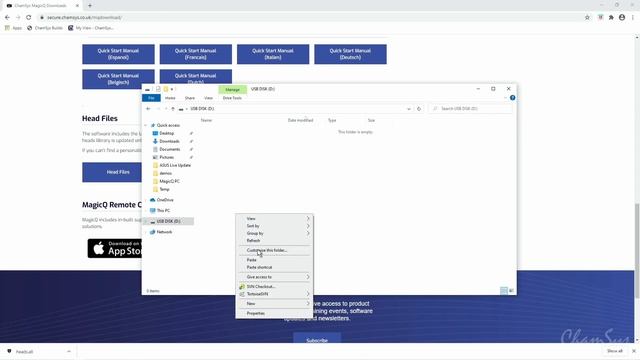Open the Group by submenu
The width and height of the screenshot is (640, 360).
274,233
